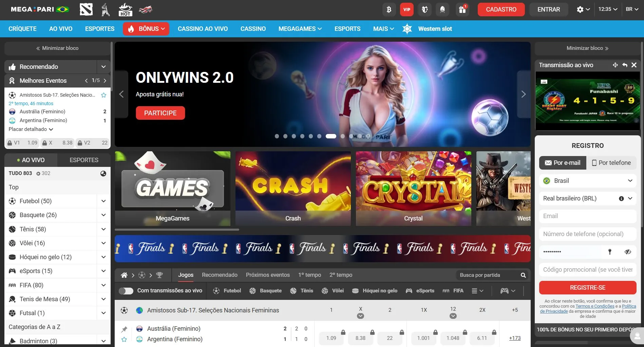Open the shield security icon in header

click(x=425, y=9)
